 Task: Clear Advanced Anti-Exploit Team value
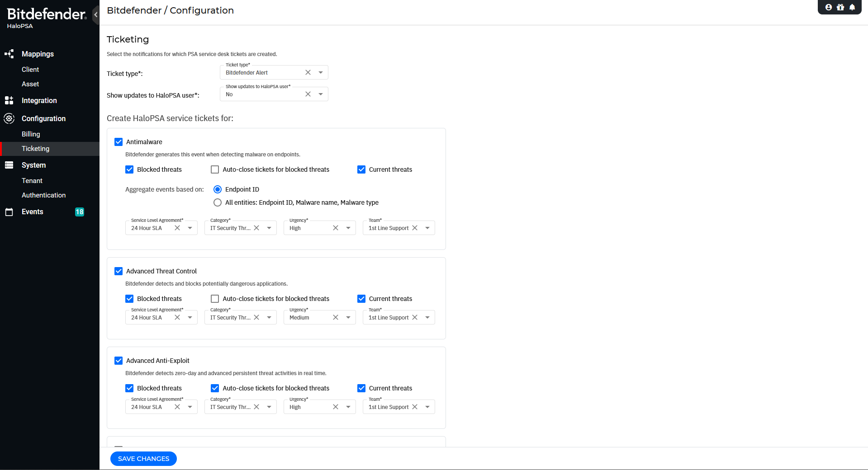coord(415,407)
